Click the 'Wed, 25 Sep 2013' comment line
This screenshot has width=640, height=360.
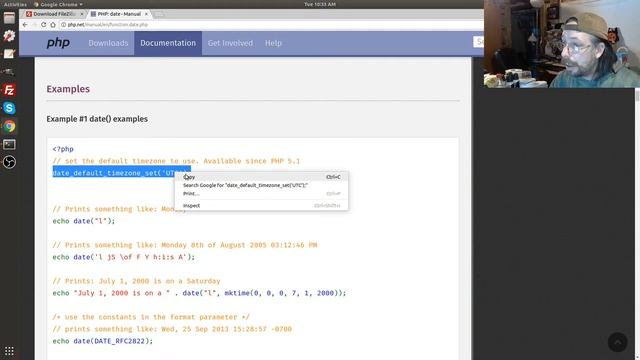[x=172, y=329]
